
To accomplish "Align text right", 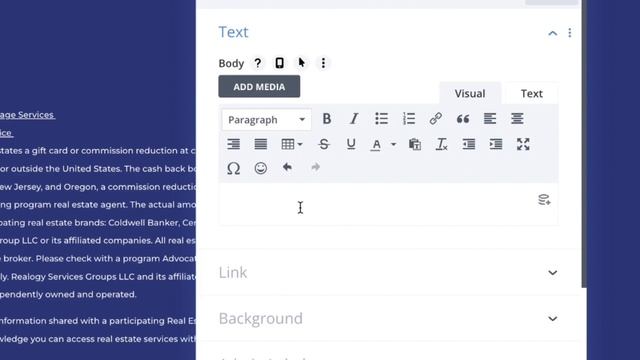I will pos(233,144).
